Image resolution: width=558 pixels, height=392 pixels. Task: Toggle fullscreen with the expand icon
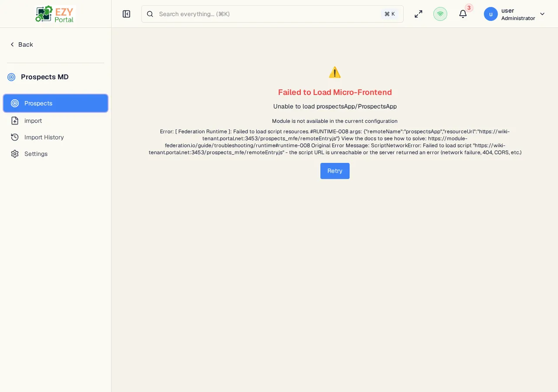[x=418, y=14]
